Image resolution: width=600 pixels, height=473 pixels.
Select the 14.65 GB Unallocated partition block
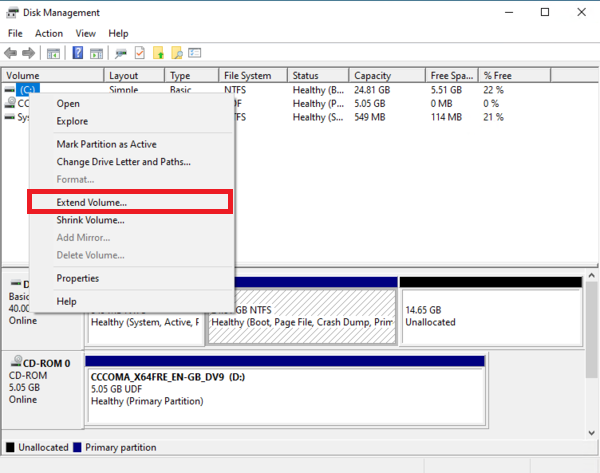(490, 316)
